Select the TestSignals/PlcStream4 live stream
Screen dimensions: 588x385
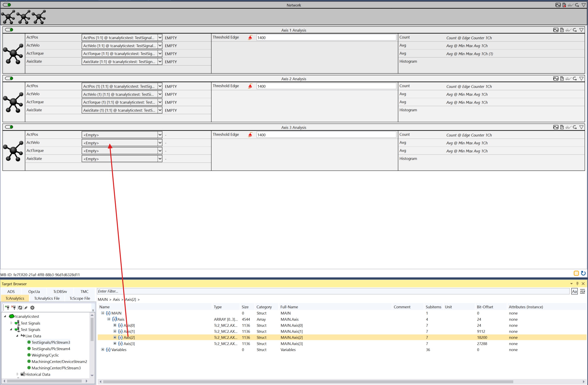coord(51,349)
